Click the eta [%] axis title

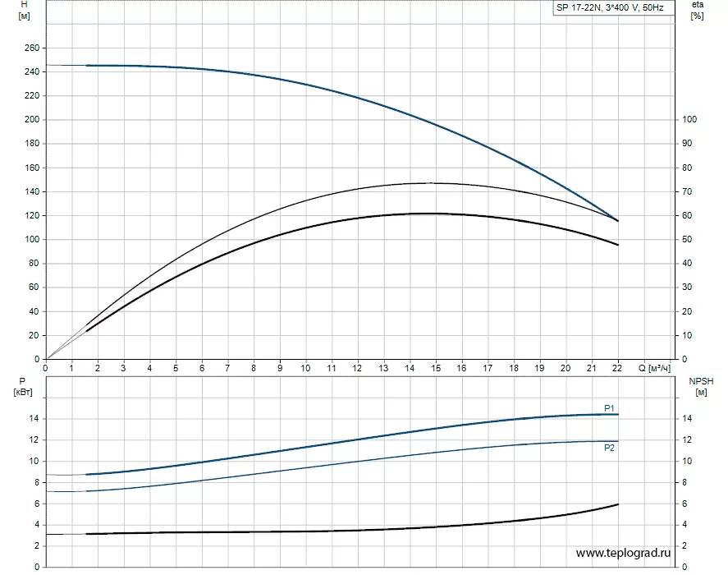tap(697, 11)
